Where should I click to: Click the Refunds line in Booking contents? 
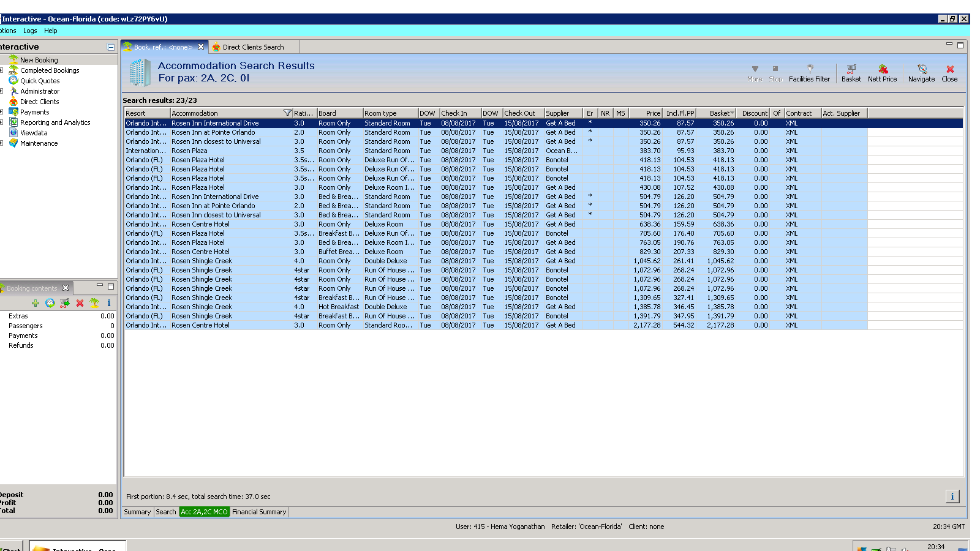coord(59,345)
